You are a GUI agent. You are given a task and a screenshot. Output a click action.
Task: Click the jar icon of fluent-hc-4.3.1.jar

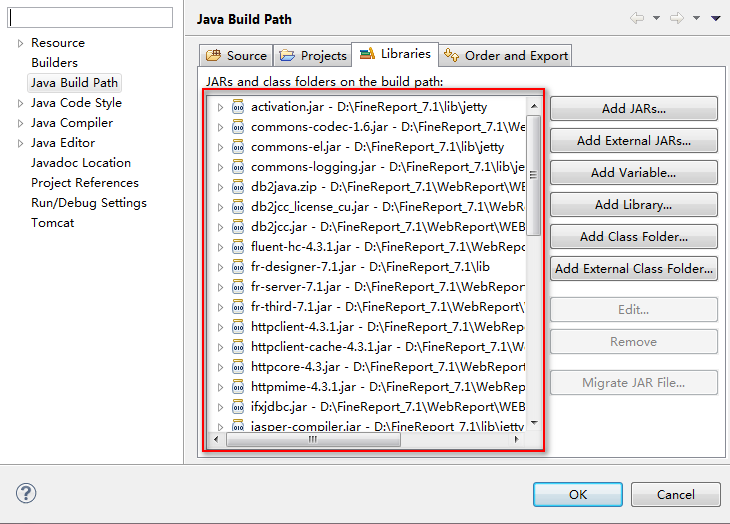click(x=238, y=247)
